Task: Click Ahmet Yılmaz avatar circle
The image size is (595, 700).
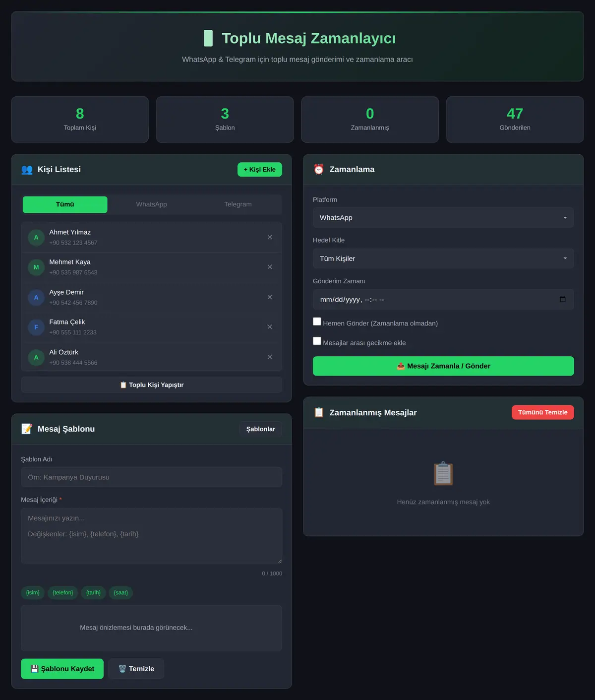Action: click(x=36, y=238)
